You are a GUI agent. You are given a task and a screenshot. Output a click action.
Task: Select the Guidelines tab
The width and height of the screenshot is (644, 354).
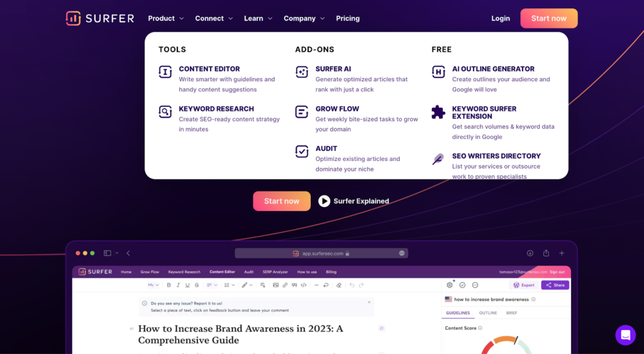point(458,313)
